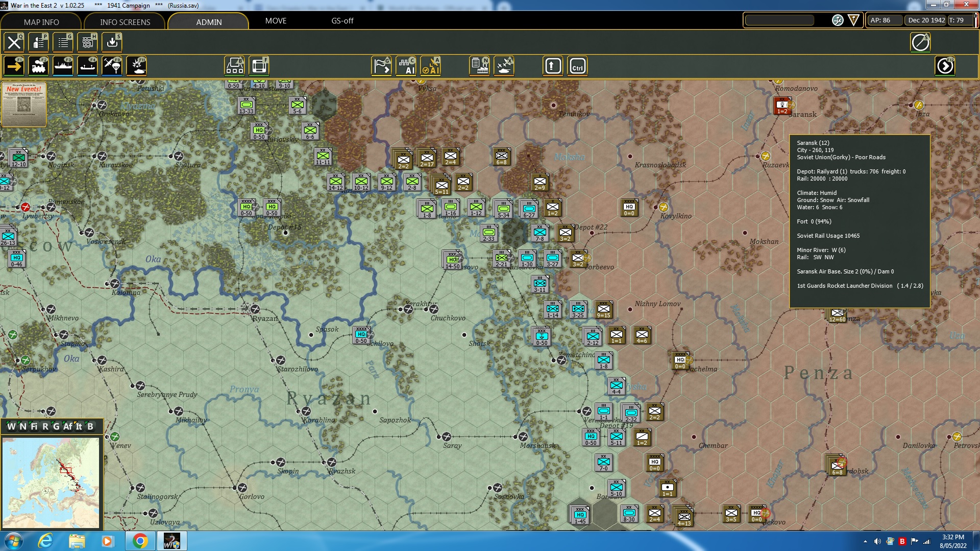Select Move mode arrow icon (F1)
This screenshot has width=980, height=551.
pos(14,66)
